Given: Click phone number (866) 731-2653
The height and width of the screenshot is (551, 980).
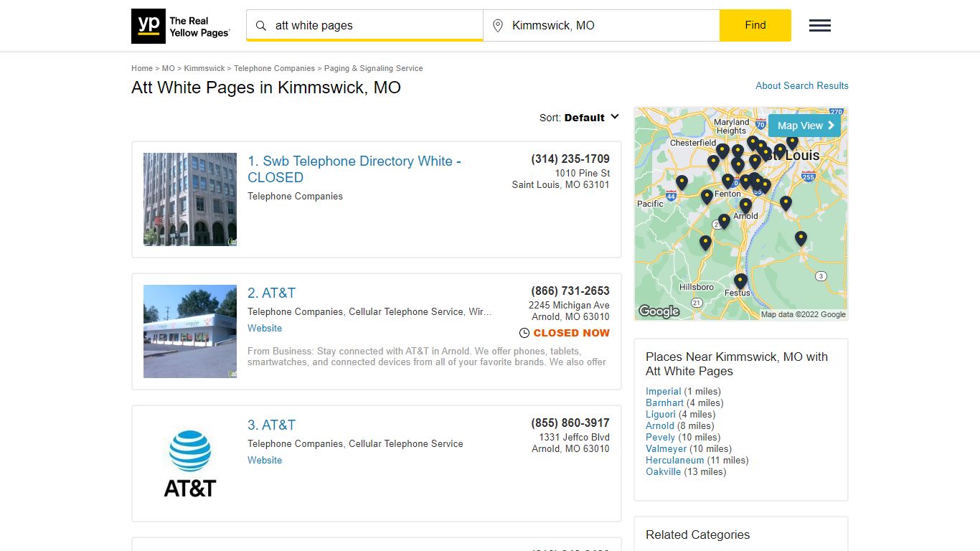Looking at the screenshot, I should [x=570, y=291].
